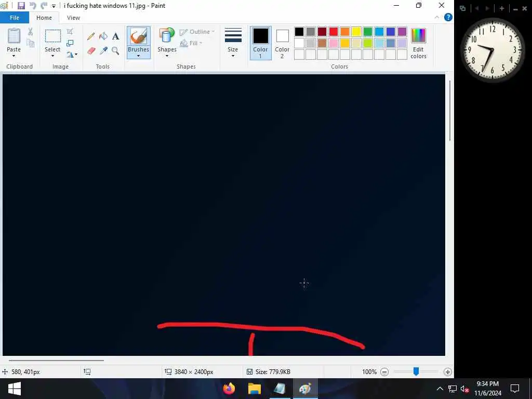The height and width of the screenshot is (399, 532).
Task: Select the Fill with color bucket tool
Action: pos(103,36)
